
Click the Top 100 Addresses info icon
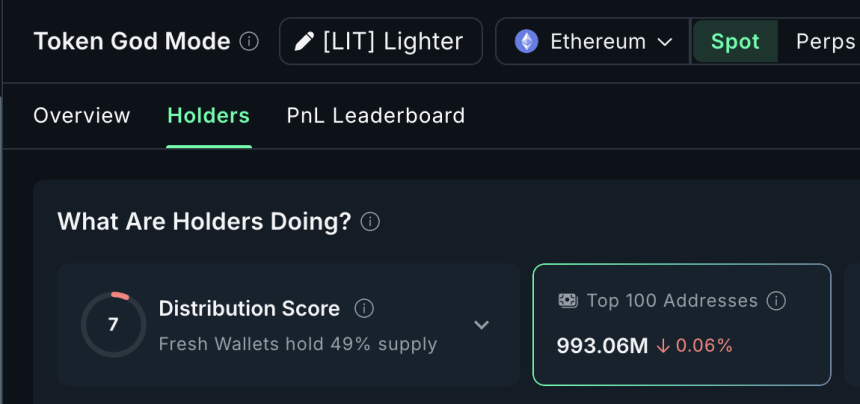[x=776, y=301]
